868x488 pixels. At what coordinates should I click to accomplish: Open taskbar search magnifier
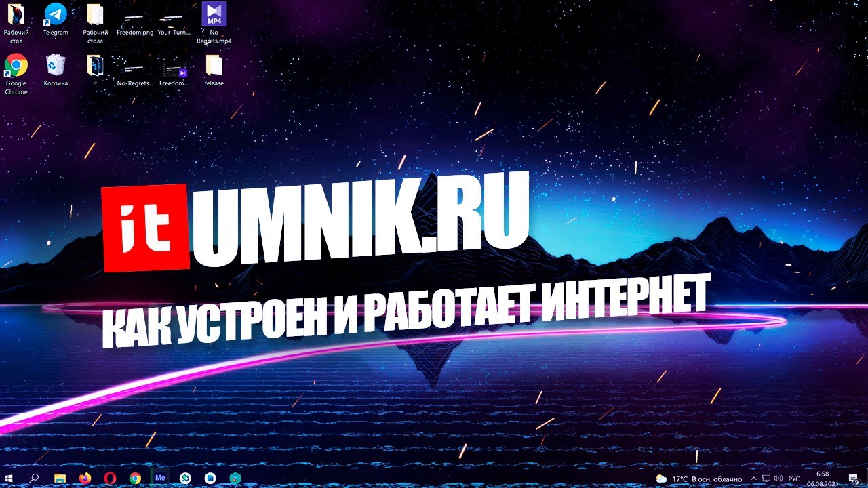click(x=35, y=478)
